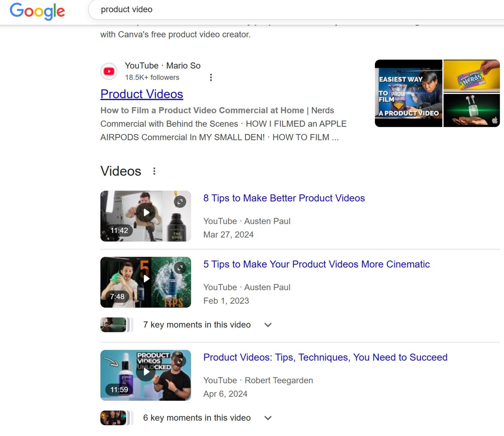
Task: Expand preview icon on 7:48 video thumbnail
Action: (180, 268)
